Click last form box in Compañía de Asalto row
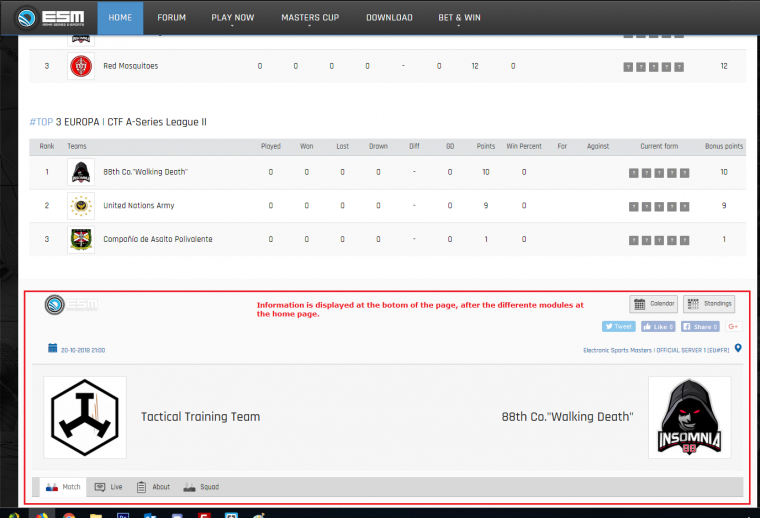The height and width of the screenshot is (518, 760). tap(684, 240)
